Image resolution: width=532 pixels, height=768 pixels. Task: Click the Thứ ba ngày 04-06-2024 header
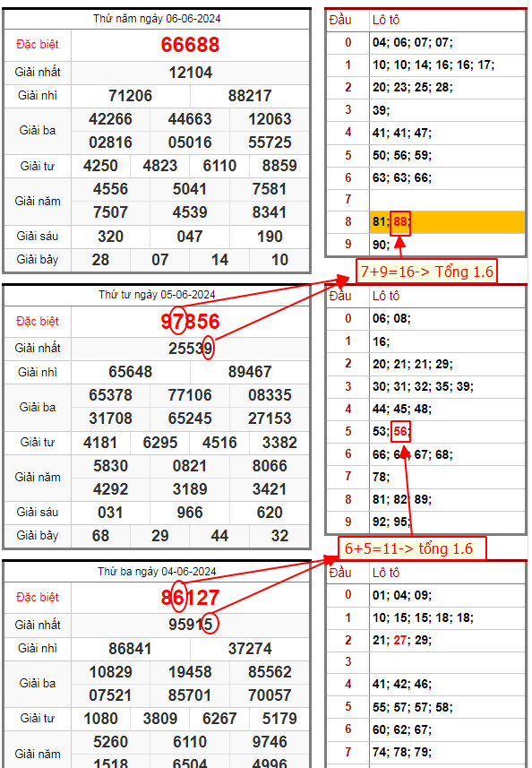(157, 572)
